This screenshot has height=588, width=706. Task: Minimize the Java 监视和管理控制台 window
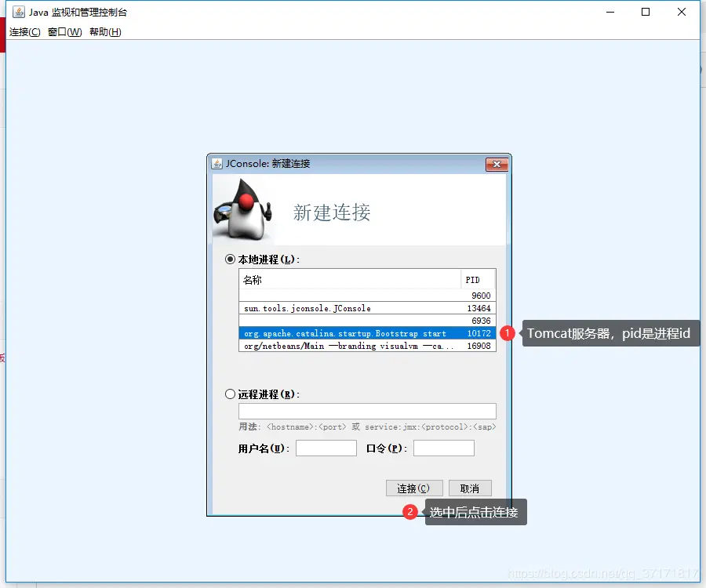pyautogui.click(x=610, y=12)
